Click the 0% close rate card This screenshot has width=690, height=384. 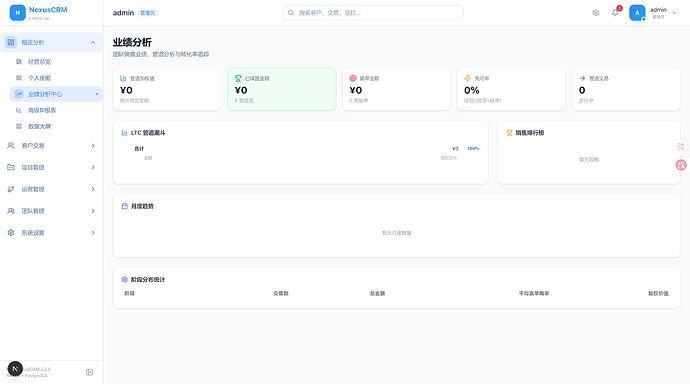pos(511,89)
